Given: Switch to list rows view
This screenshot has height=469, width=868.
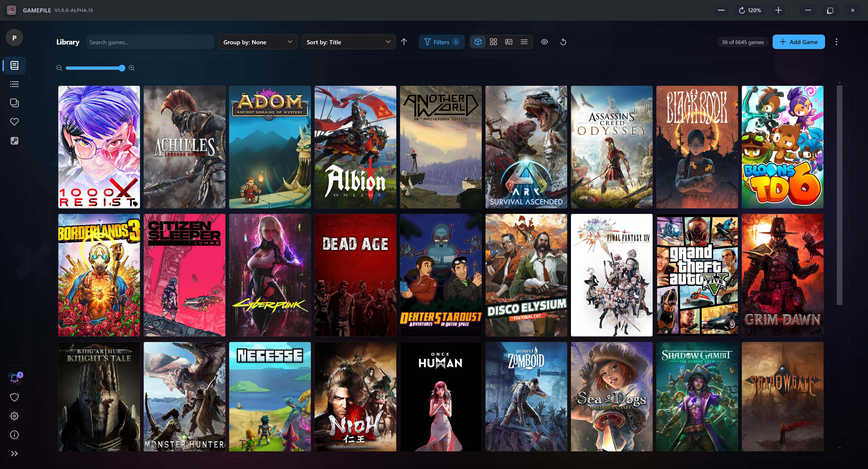Looking at the screenshot, I should (524, 42).
